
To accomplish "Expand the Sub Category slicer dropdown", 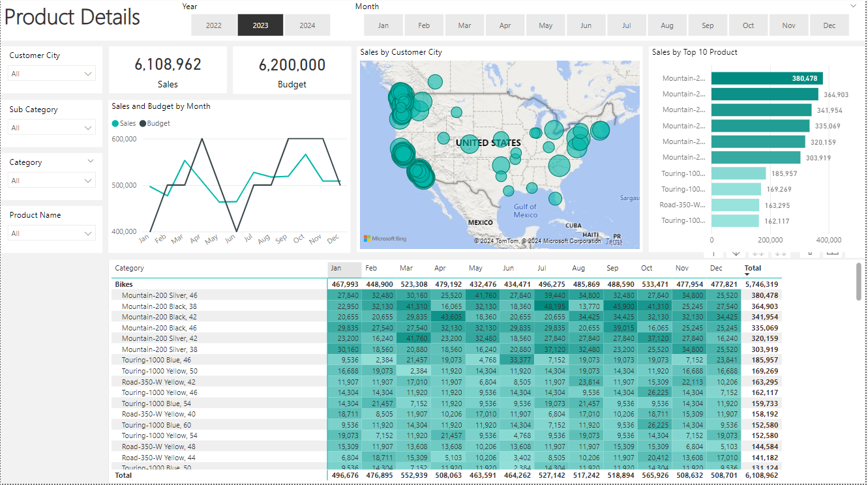I will (x=53, y=128).
